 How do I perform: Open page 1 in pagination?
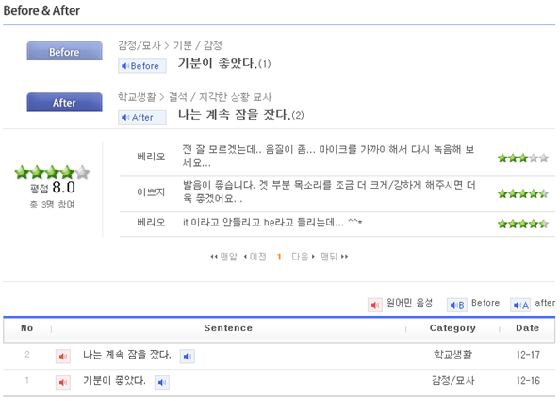tap(279, 256)
